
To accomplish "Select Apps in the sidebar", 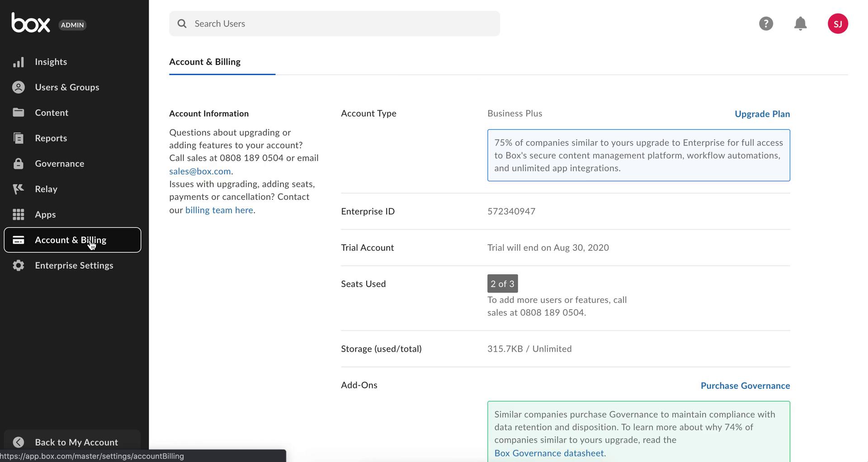I will pyautogui.click(x=45, y=215).
